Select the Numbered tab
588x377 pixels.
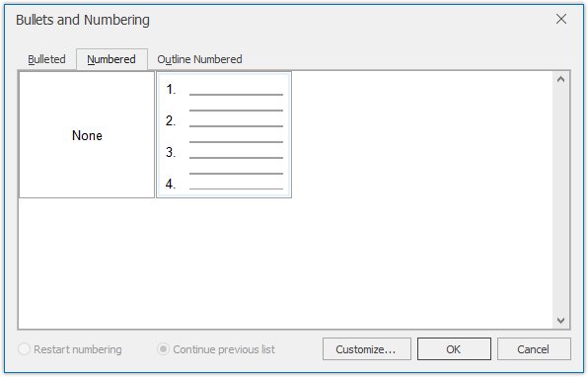[111, 59]
